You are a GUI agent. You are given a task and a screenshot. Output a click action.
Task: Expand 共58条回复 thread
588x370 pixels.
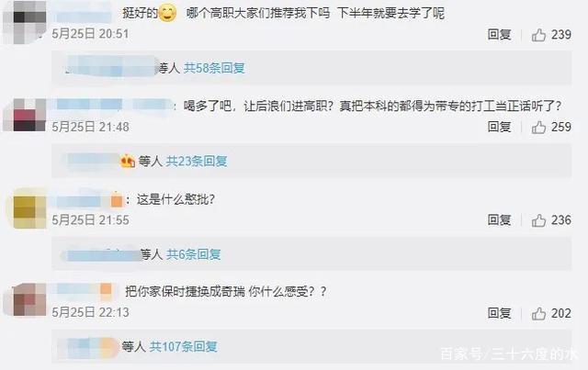[214, 68]
